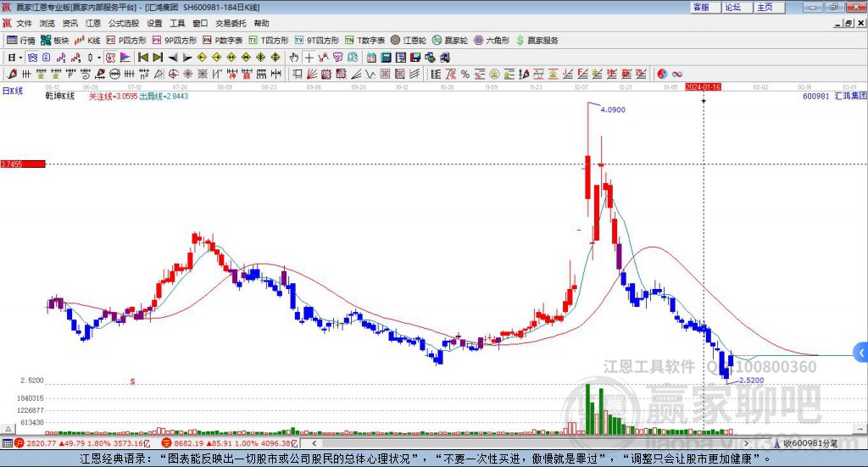Open the 行情 market quotes view
The width and height of the screenshot is (868, 467).
(x=21, y=41)
